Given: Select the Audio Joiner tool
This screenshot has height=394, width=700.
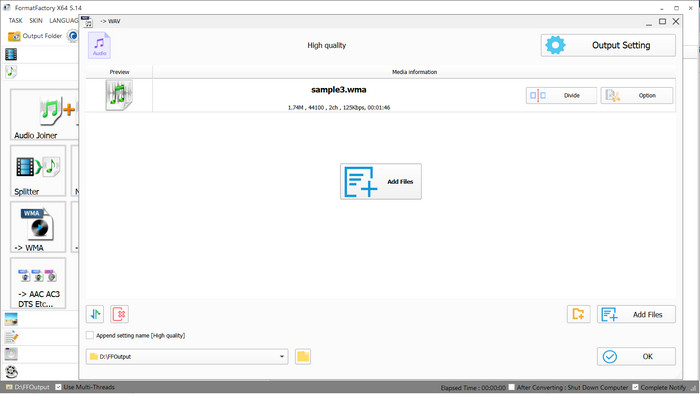Looking at the screenshot, I should [x=44, y=115].
